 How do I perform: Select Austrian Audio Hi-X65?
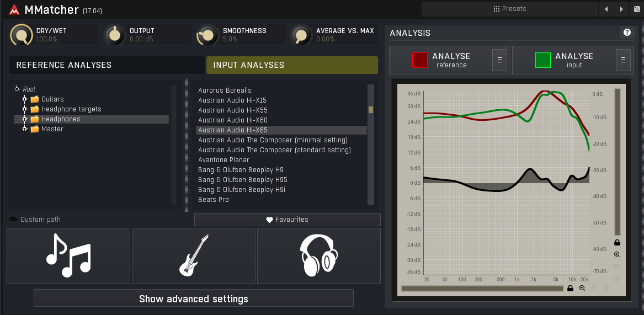point(281,130)
